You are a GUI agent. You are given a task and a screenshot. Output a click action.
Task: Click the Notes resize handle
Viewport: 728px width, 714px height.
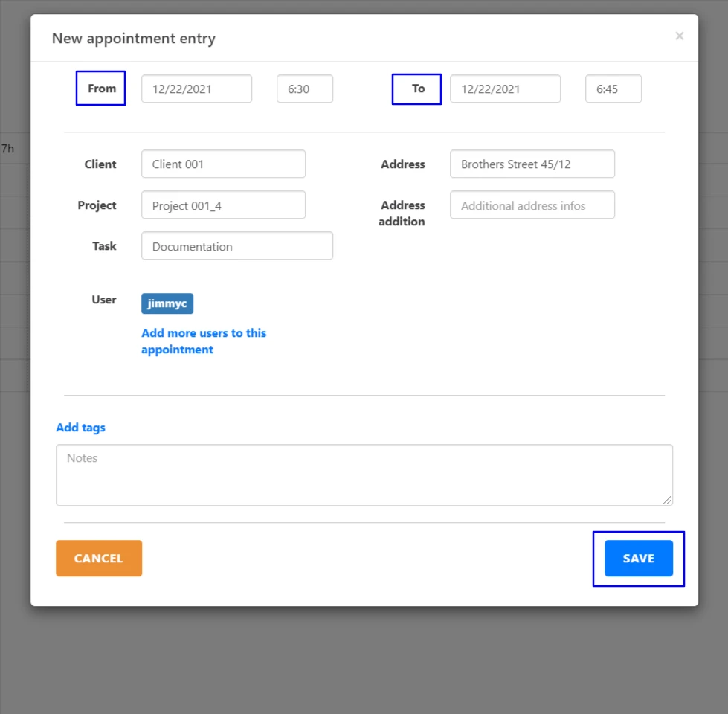coord(669,501)
